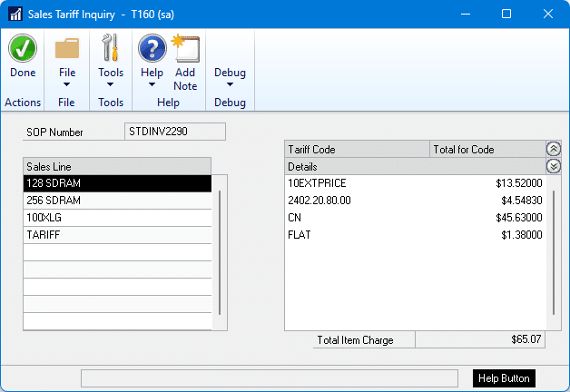The image size is (570, 392).
Task: Expand the dropdown arrow under Help
Action: (x=152, y=85)
